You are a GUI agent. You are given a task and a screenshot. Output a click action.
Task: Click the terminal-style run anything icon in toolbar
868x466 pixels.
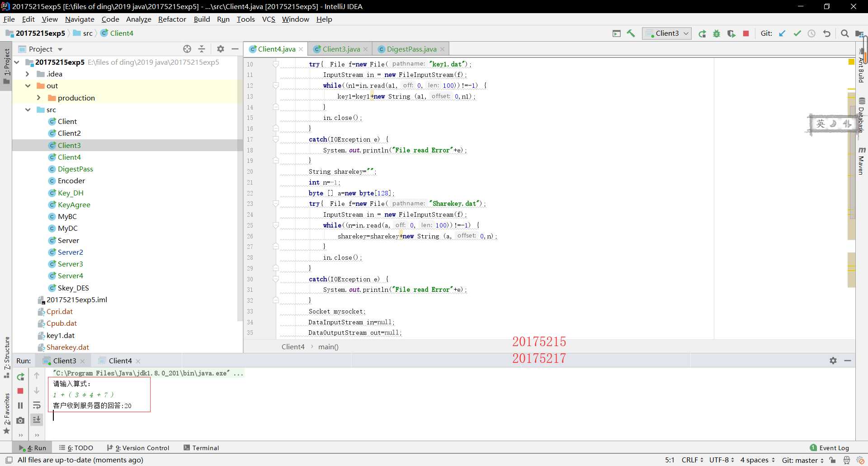[617, 33]
